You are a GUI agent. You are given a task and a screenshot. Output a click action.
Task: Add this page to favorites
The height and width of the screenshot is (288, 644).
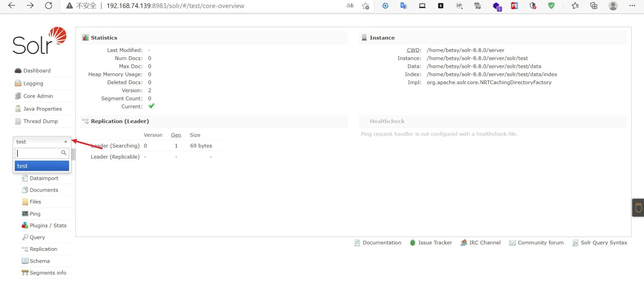click(365, 6)
